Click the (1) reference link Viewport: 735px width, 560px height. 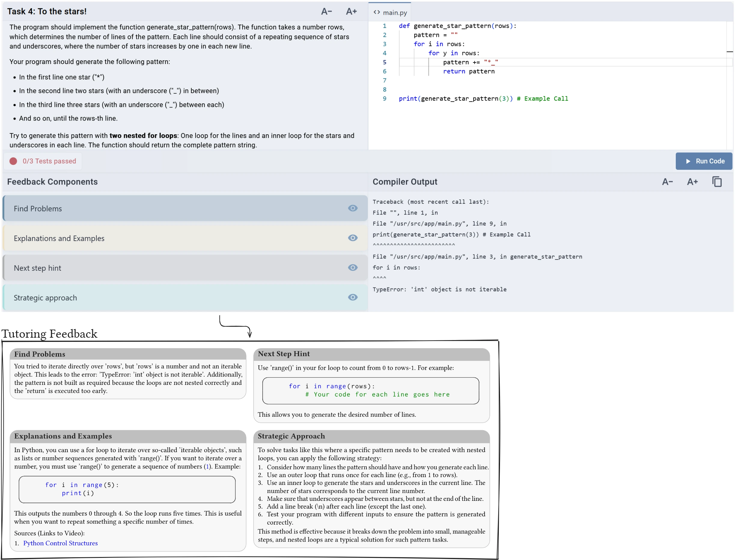(207, 466)
